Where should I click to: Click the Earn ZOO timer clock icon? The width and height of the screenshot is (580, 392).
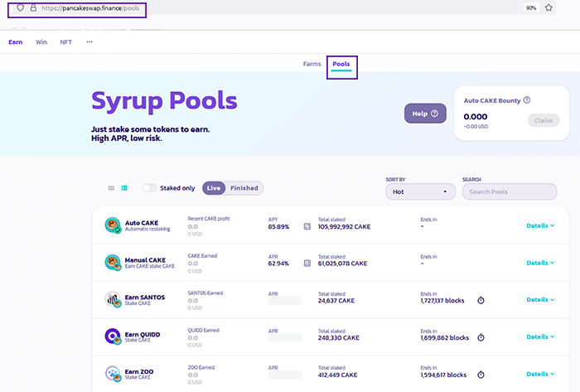point(481,375)
